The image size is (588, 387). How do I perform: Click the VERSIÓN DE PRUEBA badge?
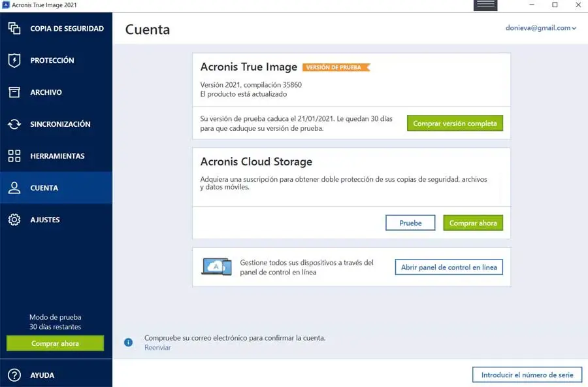(x=336, y=67)
